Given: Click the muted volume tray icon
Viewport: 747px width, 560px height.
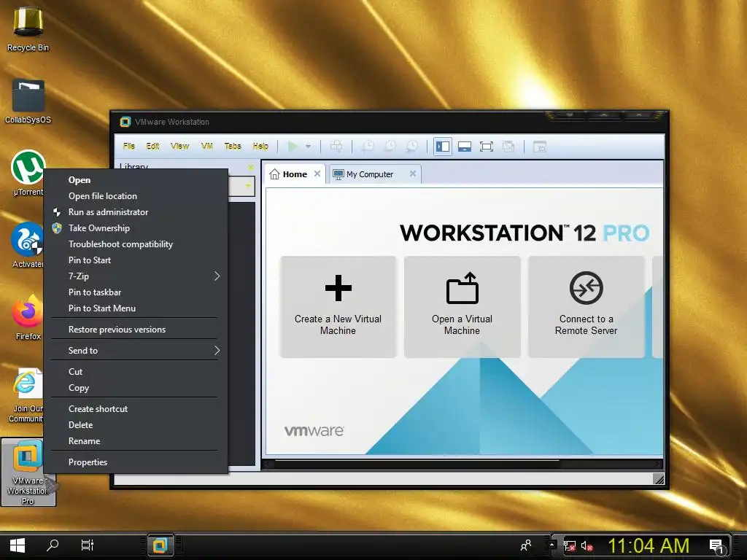Looking at the screenshot, I should (x=587, y=545).
